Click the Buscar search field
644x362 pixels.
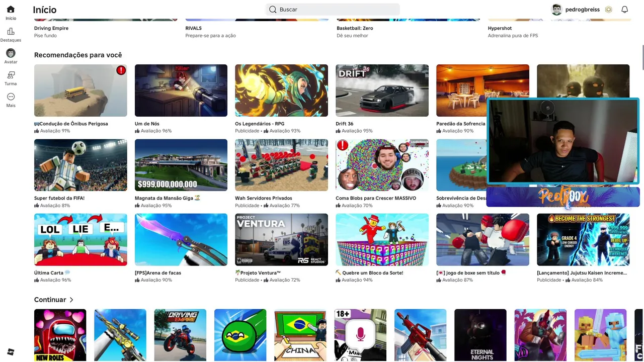(333, 10)
